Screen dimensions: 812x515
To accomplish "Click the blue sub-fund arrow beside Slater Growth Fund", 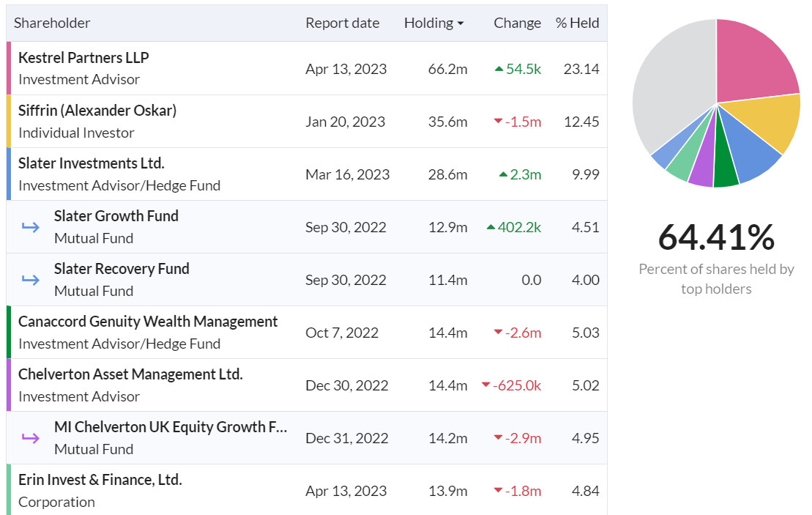I will pyautogui.click(x=31, y=227).
